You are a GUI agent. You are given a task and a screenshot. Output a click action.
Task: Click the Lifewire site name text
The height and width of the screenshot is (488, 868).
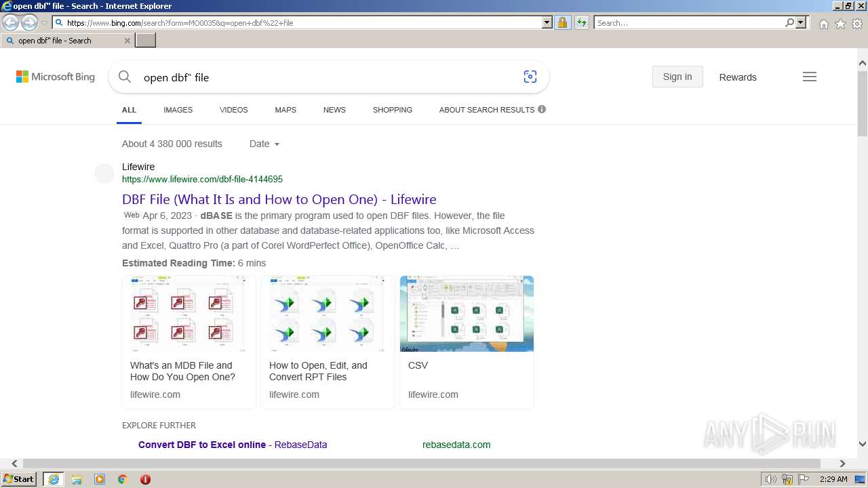click(138, 167)
